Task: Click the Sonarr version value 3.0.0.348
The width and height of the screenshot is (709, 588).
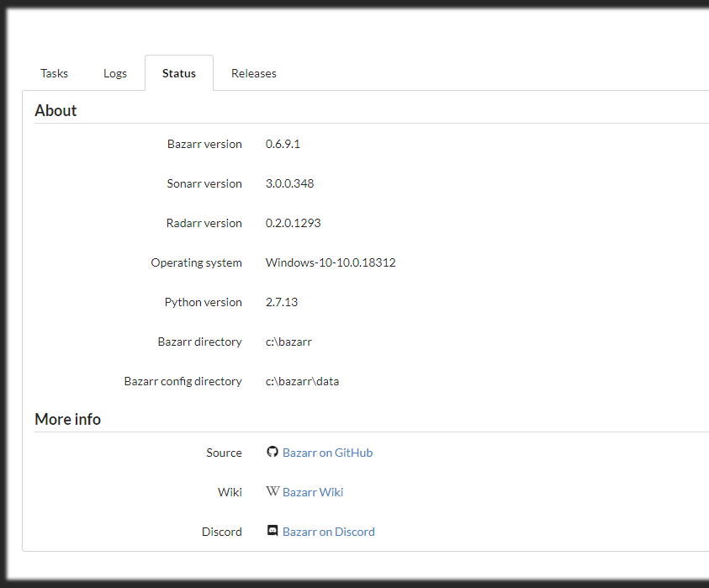Action: (290, 183)
